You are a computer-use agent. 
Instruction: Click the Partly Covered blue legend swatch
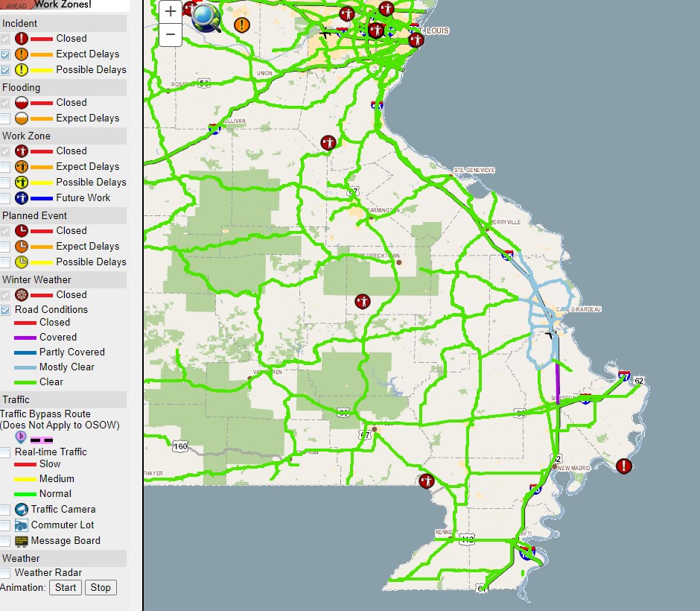click(x=25, y=352)
